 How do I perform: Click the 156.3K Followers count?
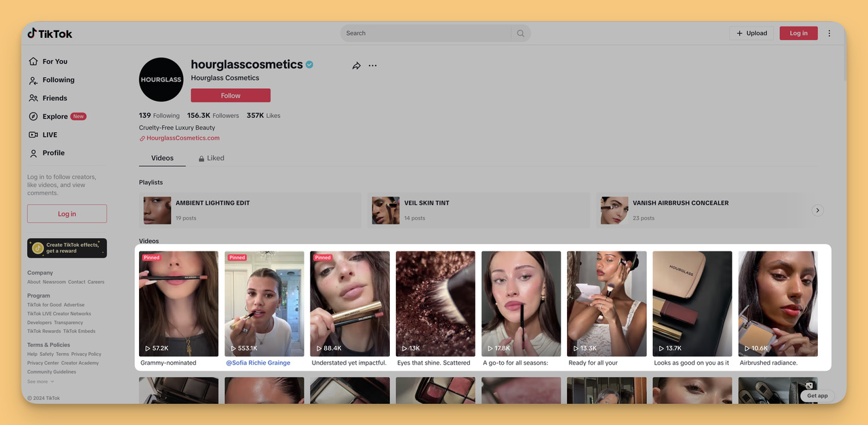pyautogui.click(x=213, y=116)
